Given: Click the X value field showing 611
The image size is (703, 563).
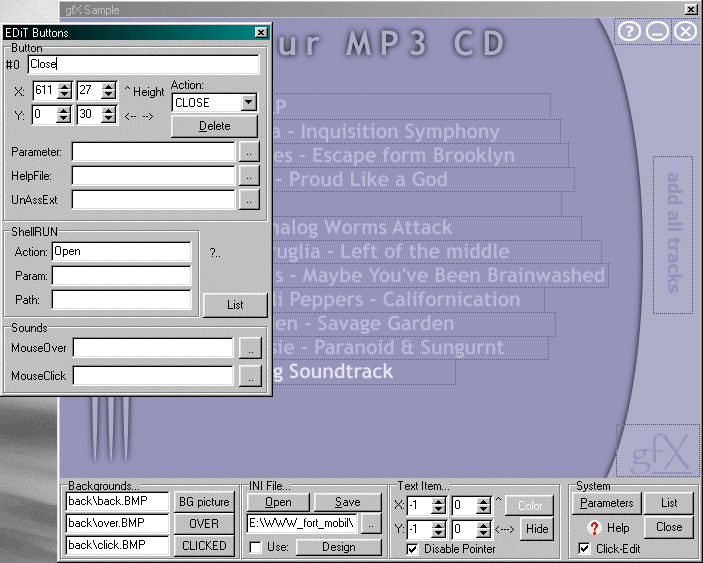Looking at the screenshot, I should pos(45,91).
